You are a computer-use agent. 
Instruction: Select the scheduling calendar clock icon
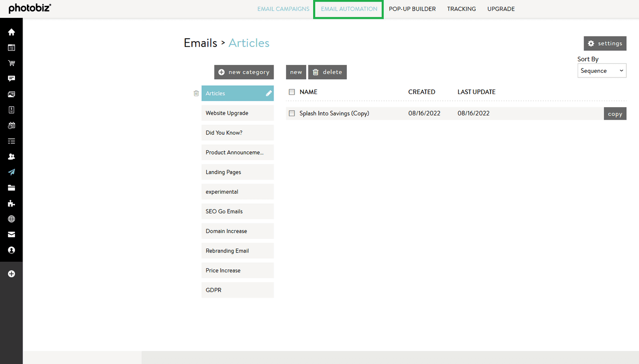coord(12,125)
